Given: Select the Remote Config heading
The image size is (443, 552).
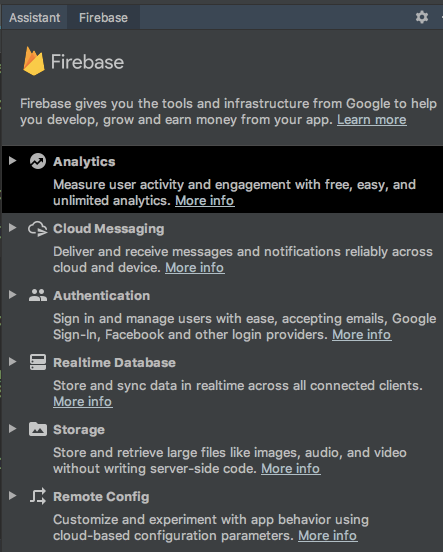Looking at the screenshot, I should tap(101, 497).
